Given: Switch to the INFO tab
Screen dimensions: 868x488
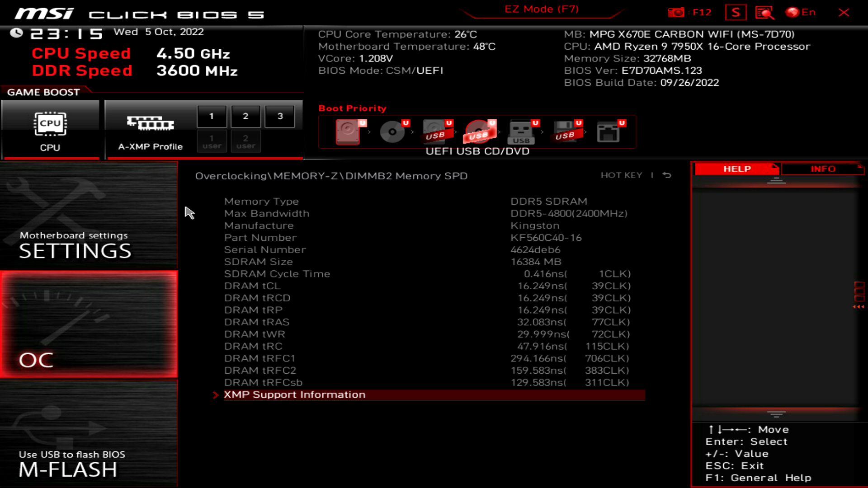Looking at the screenshot, I should click(x=822, y=169).
